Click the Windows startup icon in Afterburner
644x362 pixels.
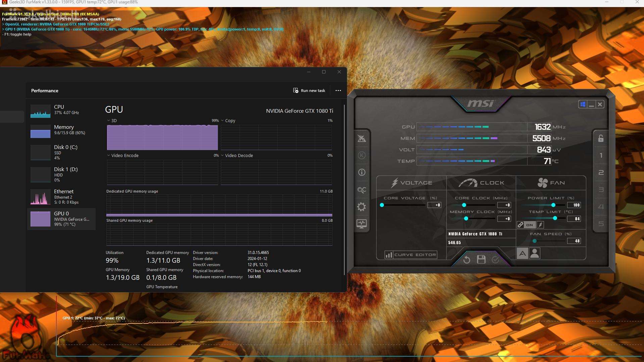pyautogui.click(x=583, y=104)
